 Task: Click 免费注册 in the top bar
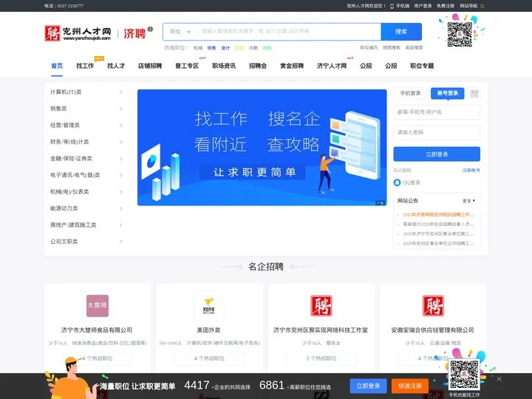click(x=446, y=6)
